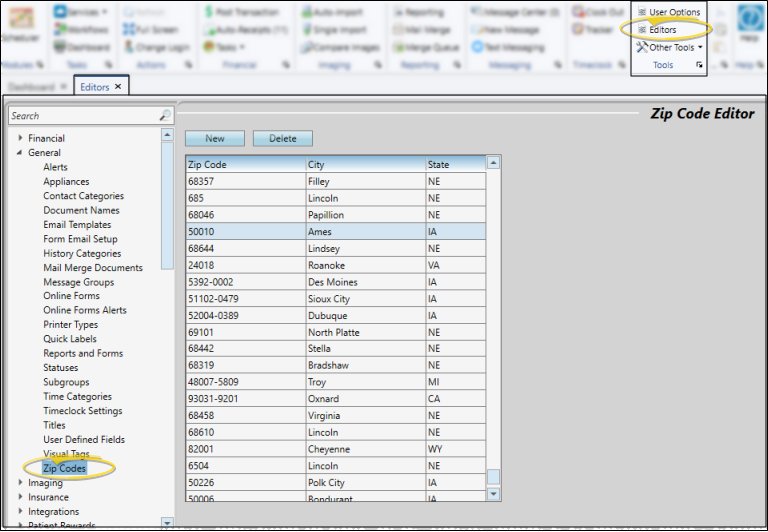The width and height of the screenshot is (768, 532).
Task: Collapse the General tree node
Action: pos(20,153)
